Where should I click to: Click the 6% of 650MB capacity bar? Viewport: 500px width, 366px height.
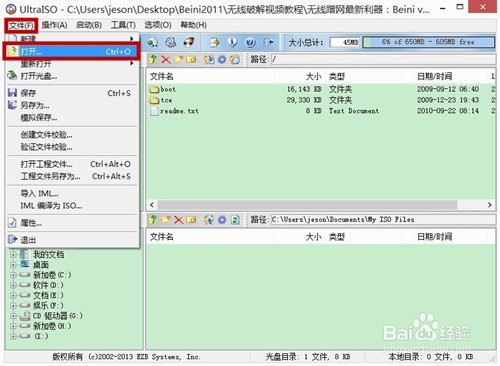tap(428, 42)
